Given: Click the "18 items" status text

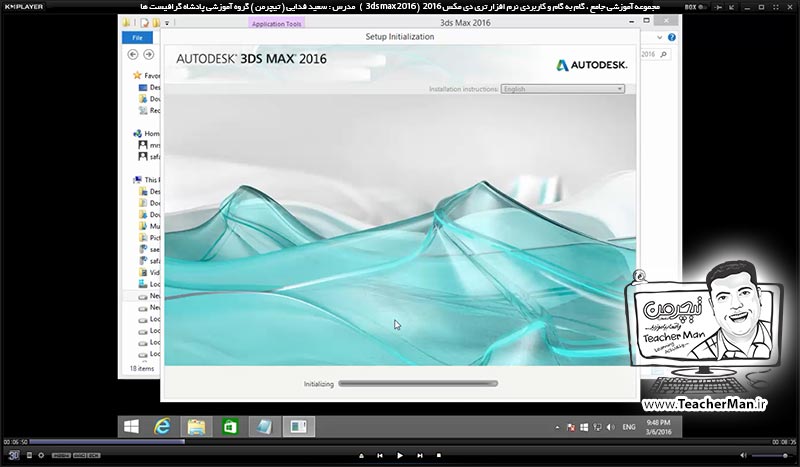Looking at the screenshot, I should (x=142, y=368).
